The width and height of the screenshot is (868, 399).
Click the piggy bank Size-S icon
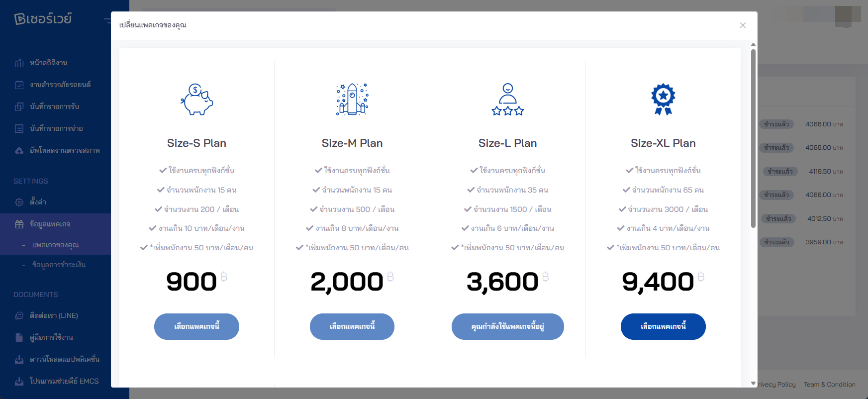196,100
